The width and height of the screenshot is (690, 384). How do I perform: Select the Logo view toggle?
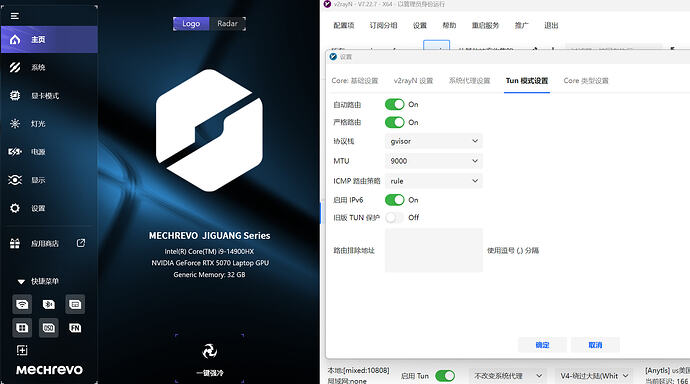pos(191,24)
